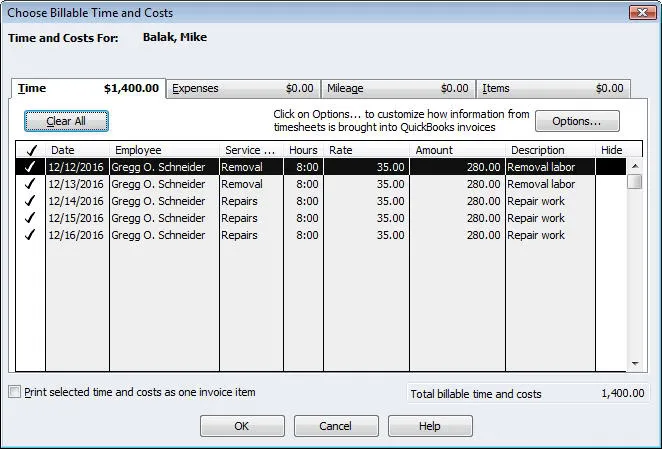Toggle checkmark for 12/16/2016 Repairs entry
Viewport: 662px width, 449px height.
[x=30, y=235]
